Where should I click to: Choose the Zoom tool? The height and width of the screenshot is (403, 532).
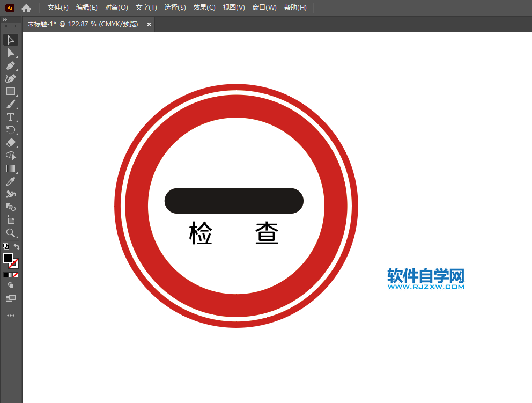pos(11,233)
